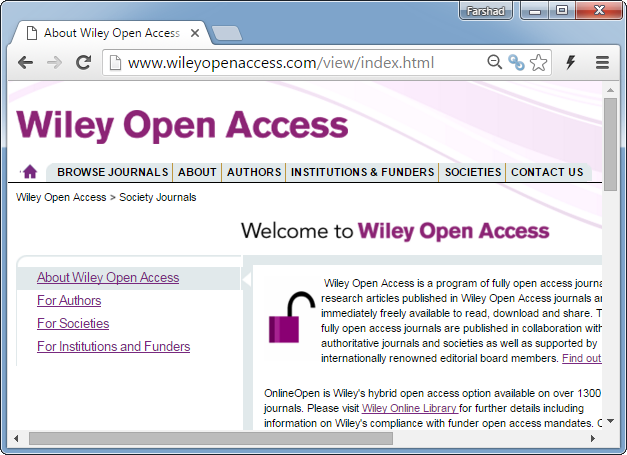Open a new browser tab

click(226, 33)
